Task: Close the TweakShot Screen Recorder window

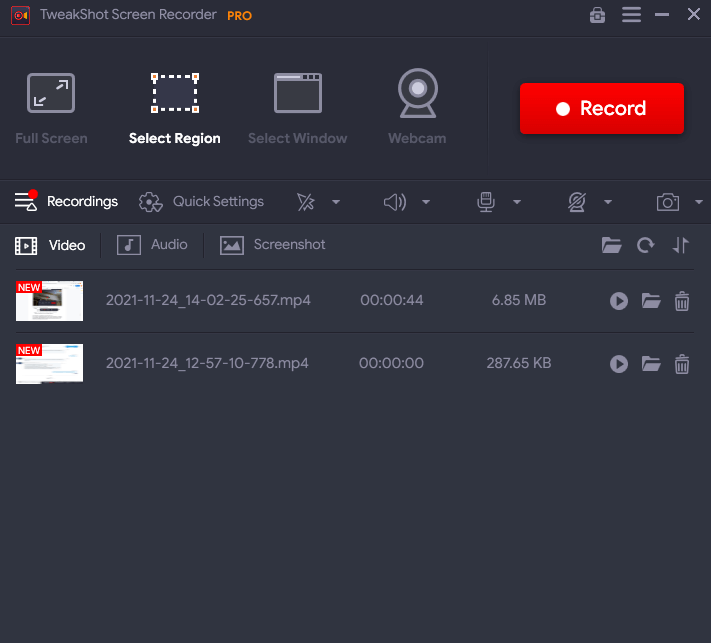Action: coord(693,14)
